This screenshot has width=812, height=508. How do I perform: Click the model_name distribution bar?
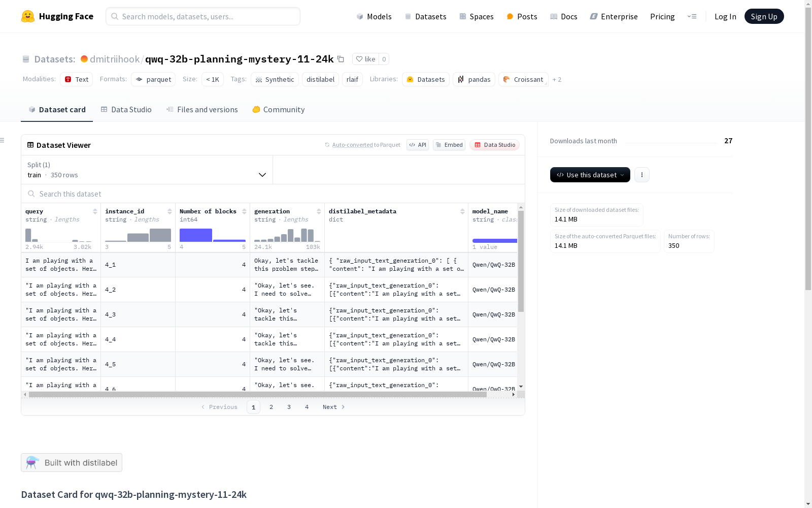point(495,241)
